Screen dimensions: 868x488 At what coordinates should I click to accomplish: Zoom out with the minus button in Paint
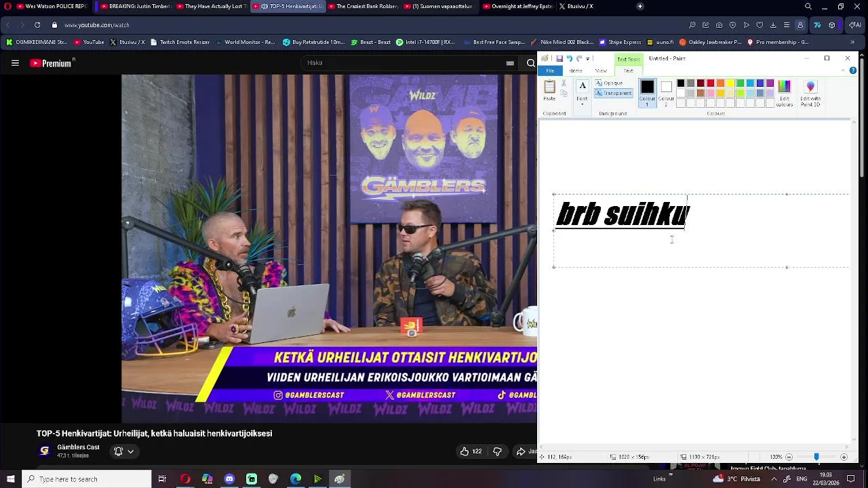coord(789,457)
